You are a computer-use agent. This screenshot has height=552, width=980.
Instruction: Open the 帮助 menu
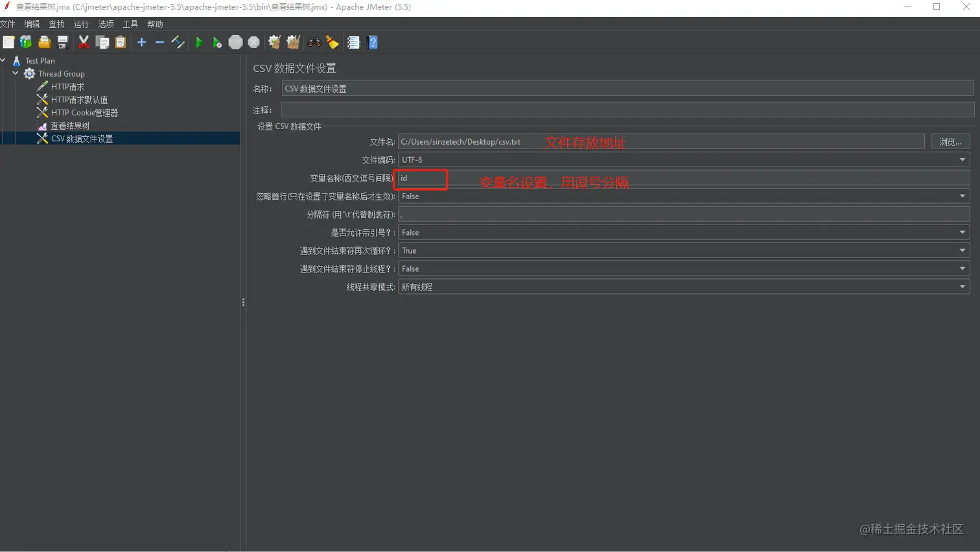click(x=155, y=24)
